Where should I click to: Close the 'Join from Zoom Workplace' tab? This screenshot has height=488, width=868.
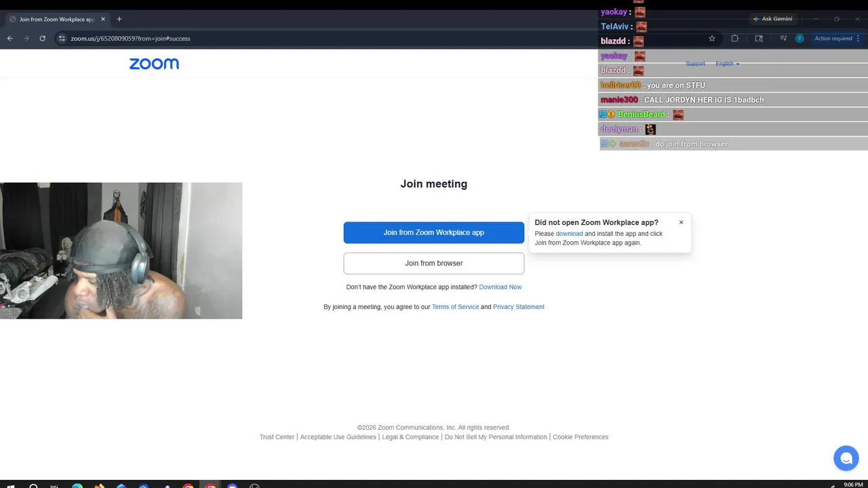(103, 19)
